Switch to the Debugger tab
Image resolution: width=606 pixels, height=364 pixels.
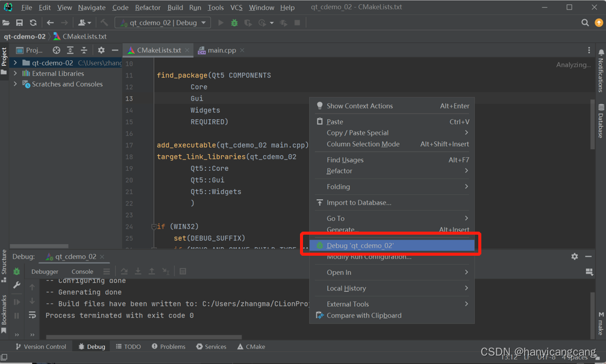(x=45, y=271)
